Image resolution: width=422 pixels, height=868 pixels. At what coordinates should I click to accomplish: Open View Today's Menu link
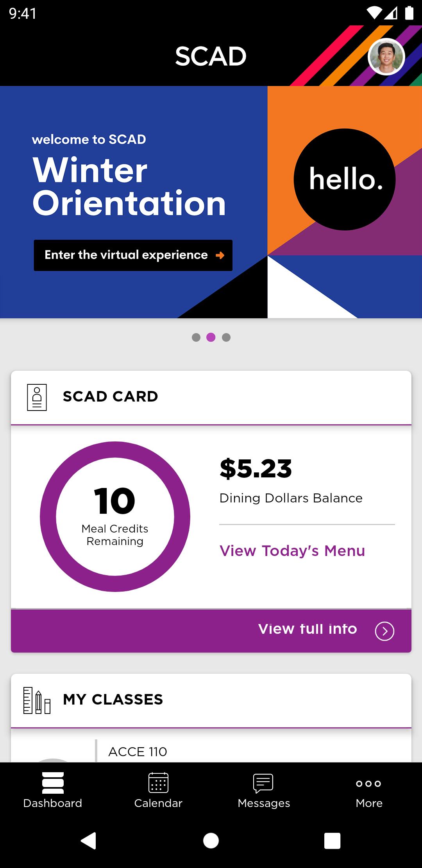(292, 551)
